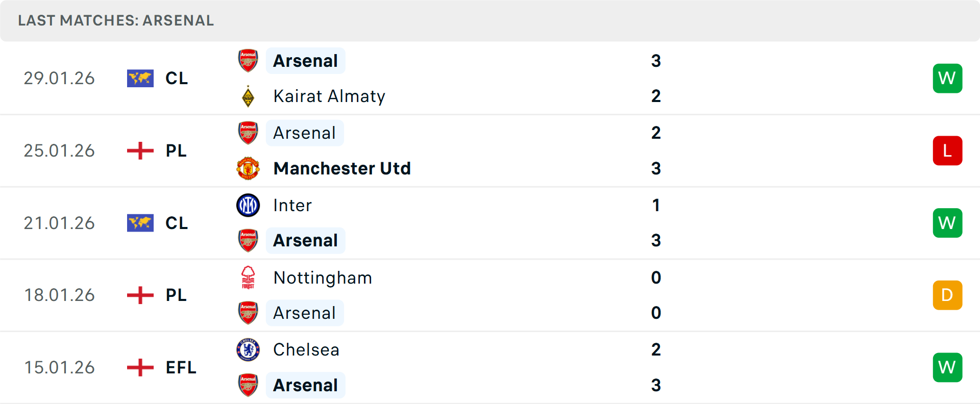
Task: Click the orange D result badge
Action: (x=947, y=295)
